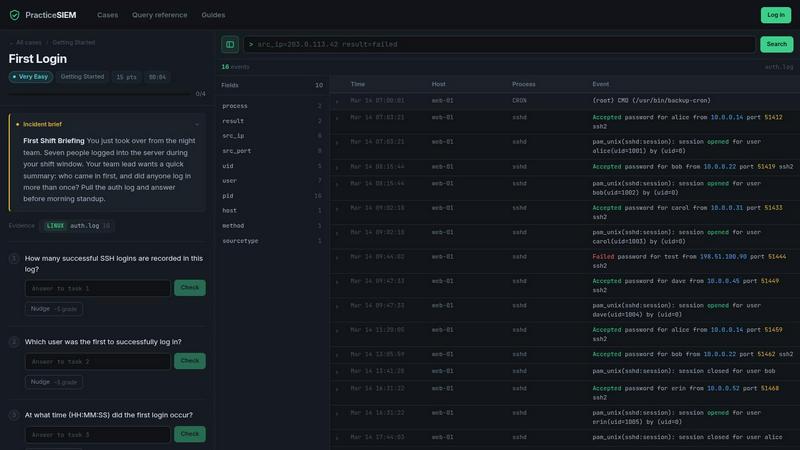Select the host field in Fields list

tap(272, 211)
